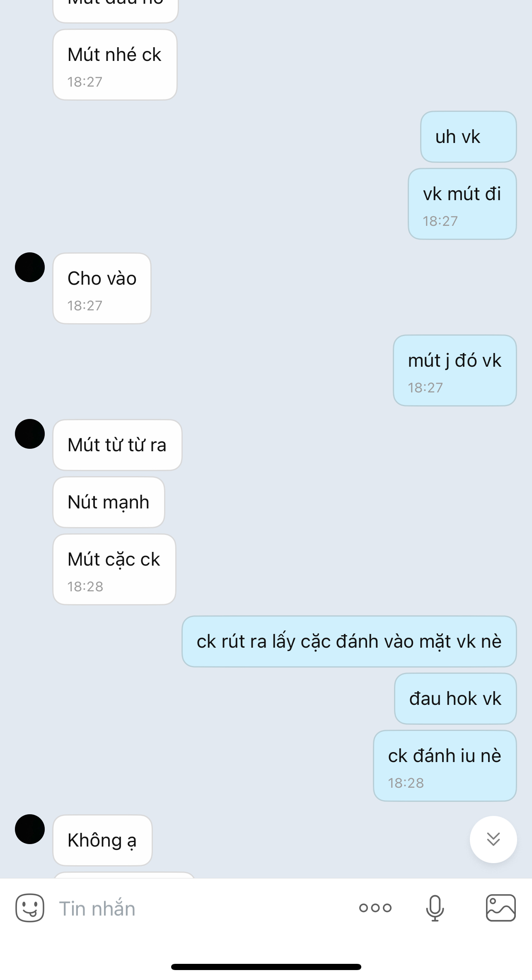The width and height of the screenshot is (532, 980).
Task: Open the sticker emoji picker
Action: point(30,908)
